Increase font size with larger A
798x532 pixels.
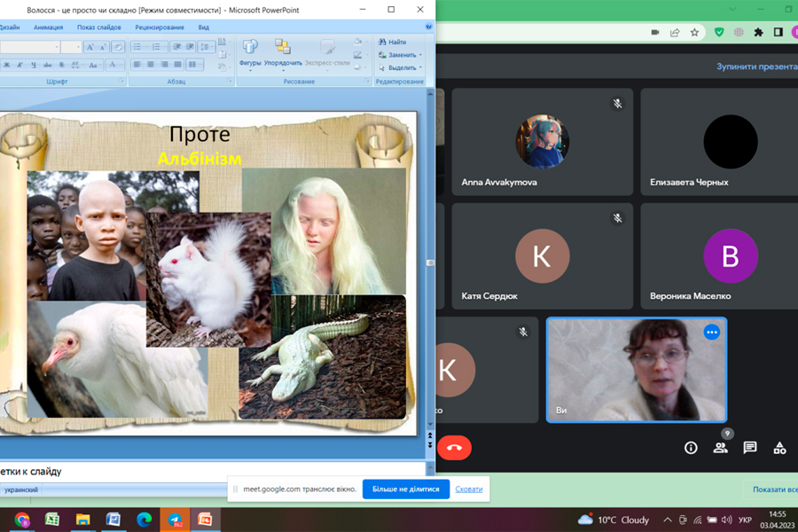[90, 47]
